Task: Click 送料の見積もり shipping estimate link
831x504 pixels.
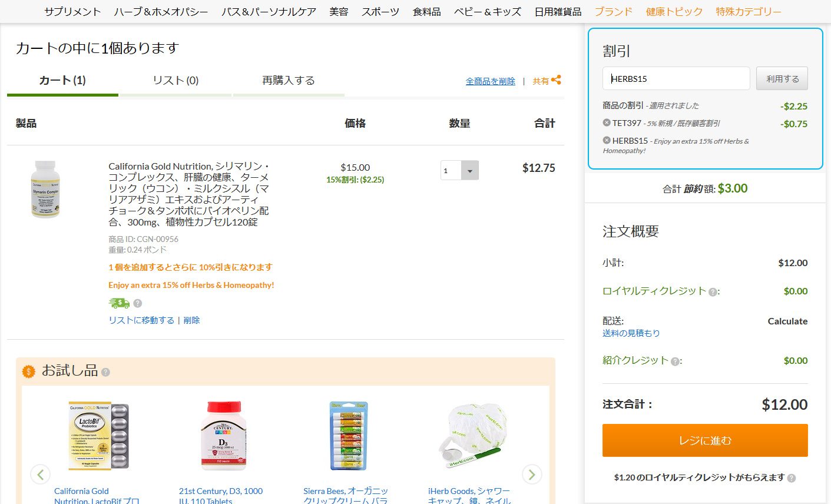Action: [631, 333]
